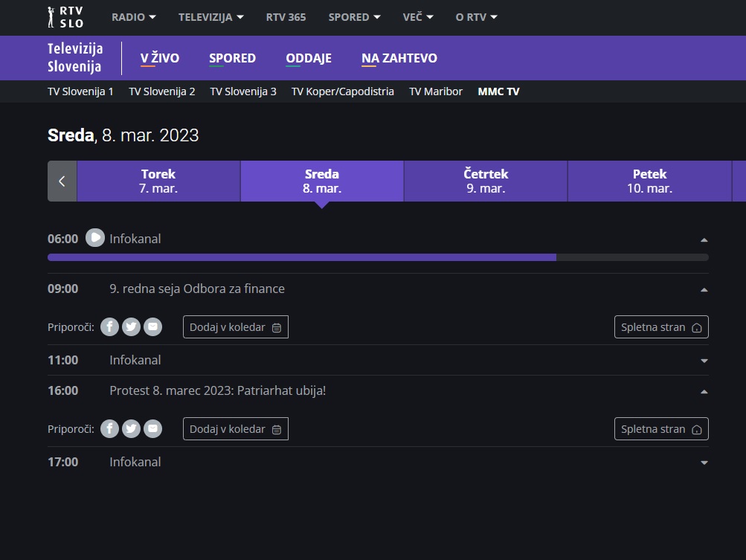This screenshot has height=560, width=746.
Task: Share the finance committee session via email
Action: tap(152, 326)
